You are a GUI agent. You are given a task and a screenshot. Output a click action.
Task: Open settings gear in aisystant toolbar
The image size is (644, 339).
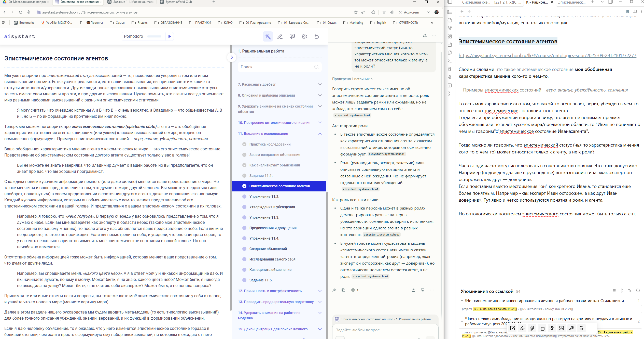pyautogui.click(x=304, y=36)
